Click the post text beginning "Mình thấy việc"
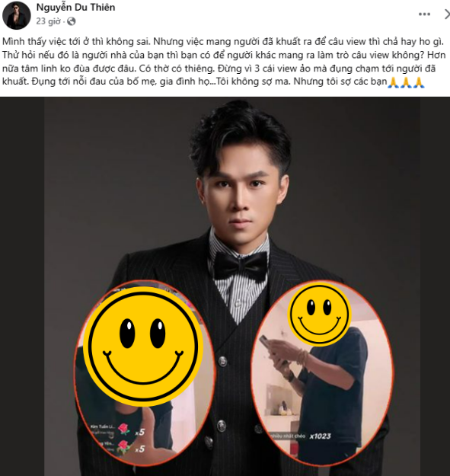Image resolution: width=450 pixels, height=476 pixels. click(223, 62)
